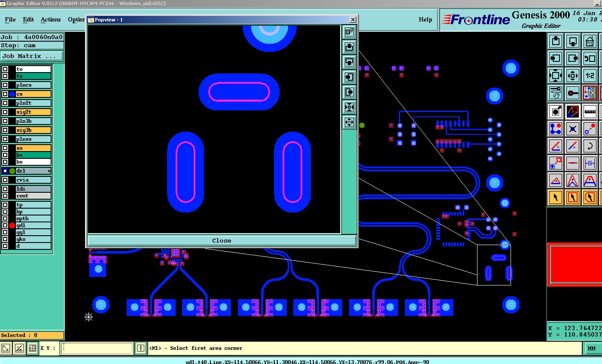Toggle the checkbox for layer npth

point(5,218)
